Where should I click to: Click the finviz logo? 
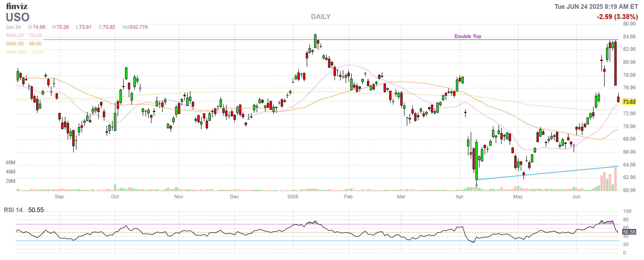pyautogui.click(x=16, y=6)
